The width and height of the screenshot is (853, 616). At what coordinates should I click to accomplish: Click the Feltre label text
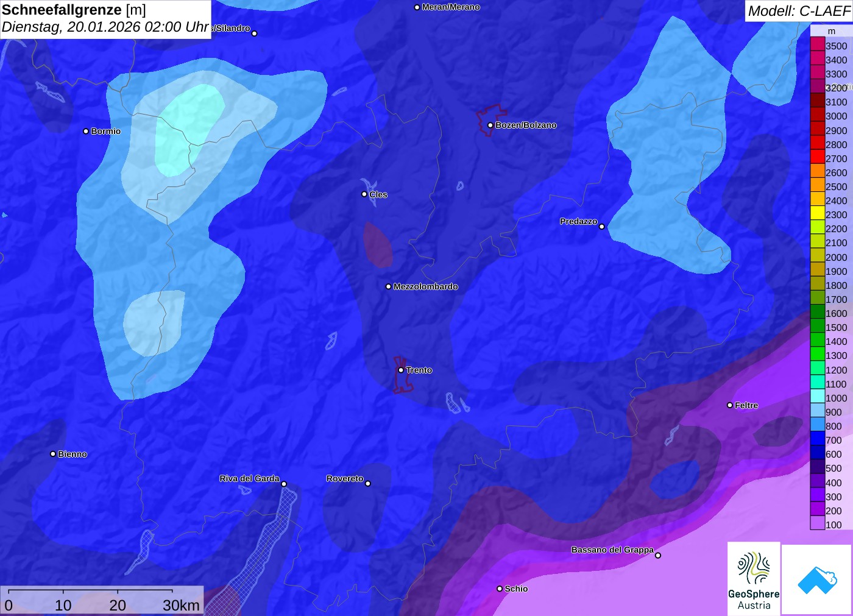(x=746, y=405)
